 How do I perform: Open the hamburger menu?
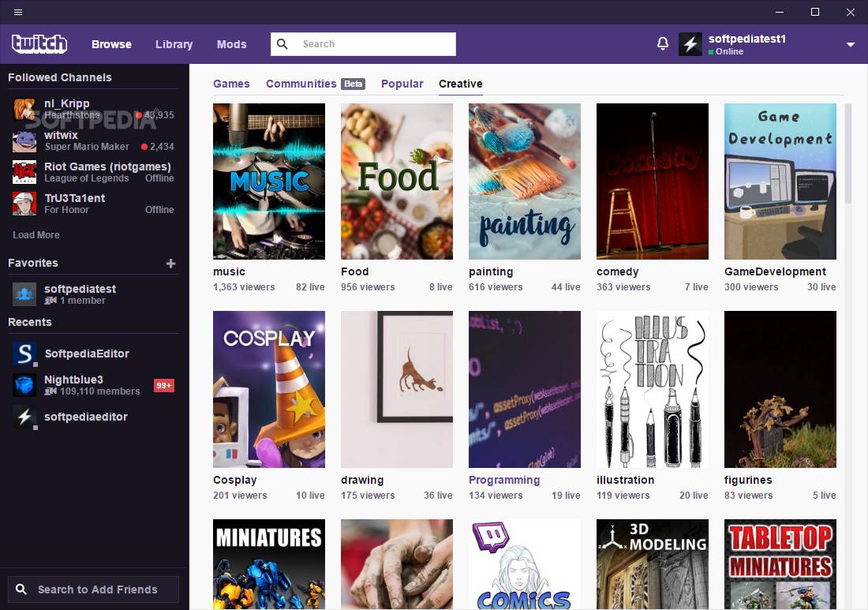pyautogui.click(x=17, y=12)
